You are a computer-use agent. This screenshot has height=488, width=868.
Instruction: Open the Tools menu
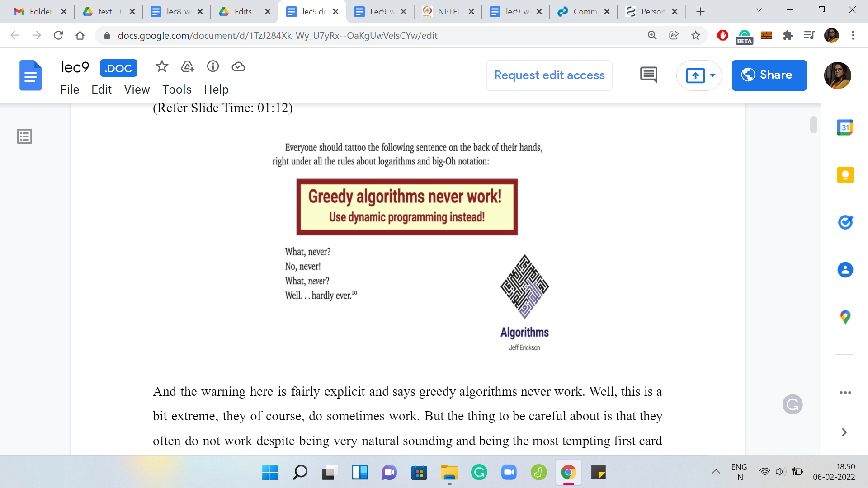[x=177, y=89]
